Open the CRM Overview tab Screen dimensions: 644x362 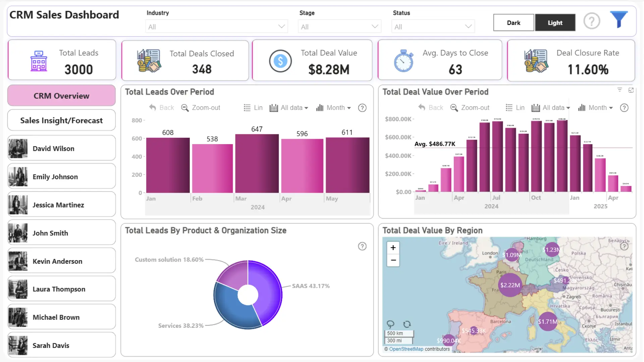tap(61, 96)
